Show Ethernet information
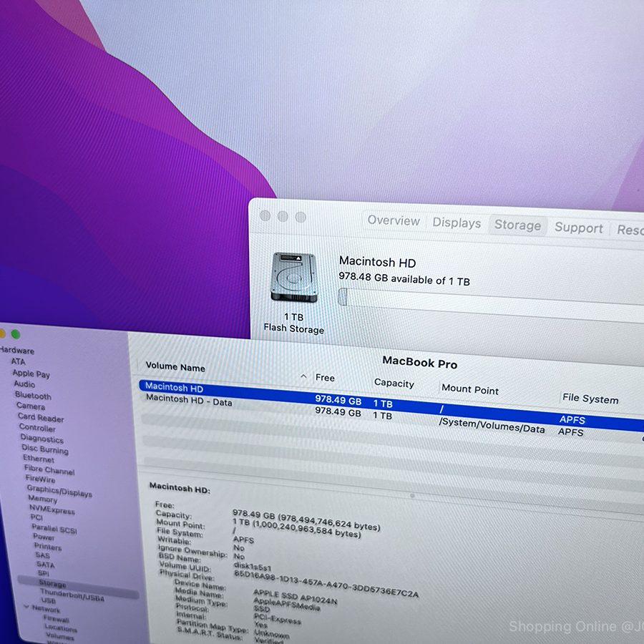Viewport: 644px width, 644px height. point(39,459)
